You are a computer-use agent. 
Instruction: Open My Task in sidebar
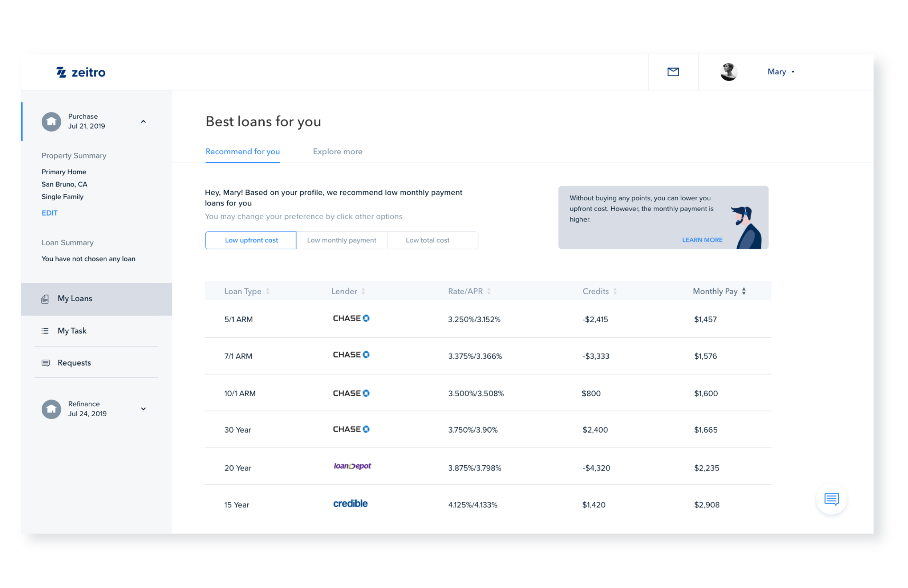point(72,331)
